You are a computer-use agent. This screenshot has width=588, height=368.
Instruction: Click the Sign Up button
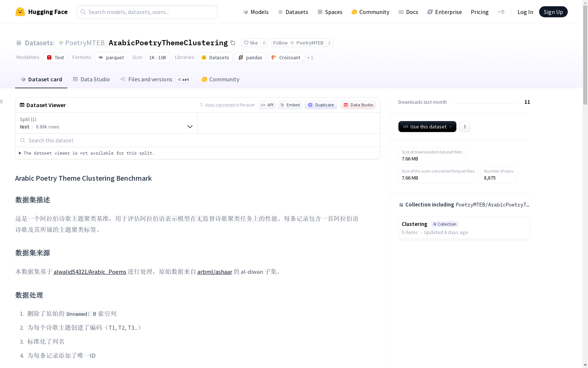(553, 12)
